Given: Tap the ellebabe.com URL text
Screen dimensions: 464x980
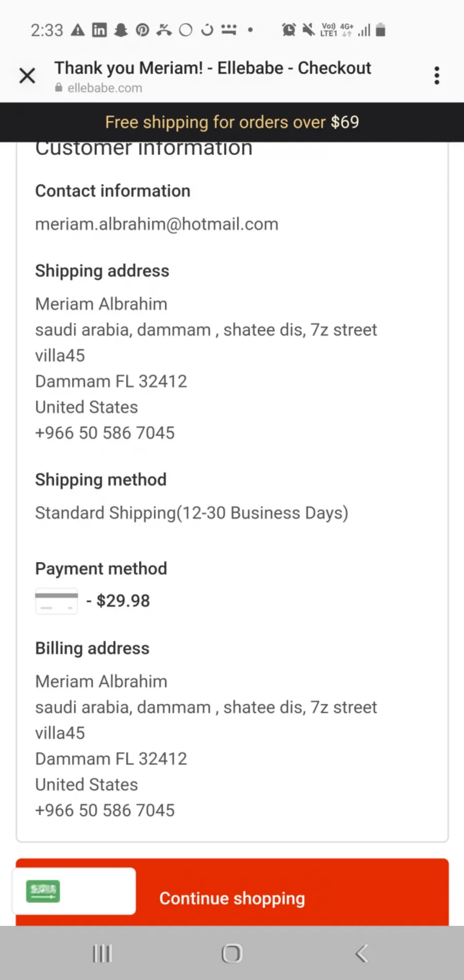Looking at the screenshot, I should coord(105,88).
